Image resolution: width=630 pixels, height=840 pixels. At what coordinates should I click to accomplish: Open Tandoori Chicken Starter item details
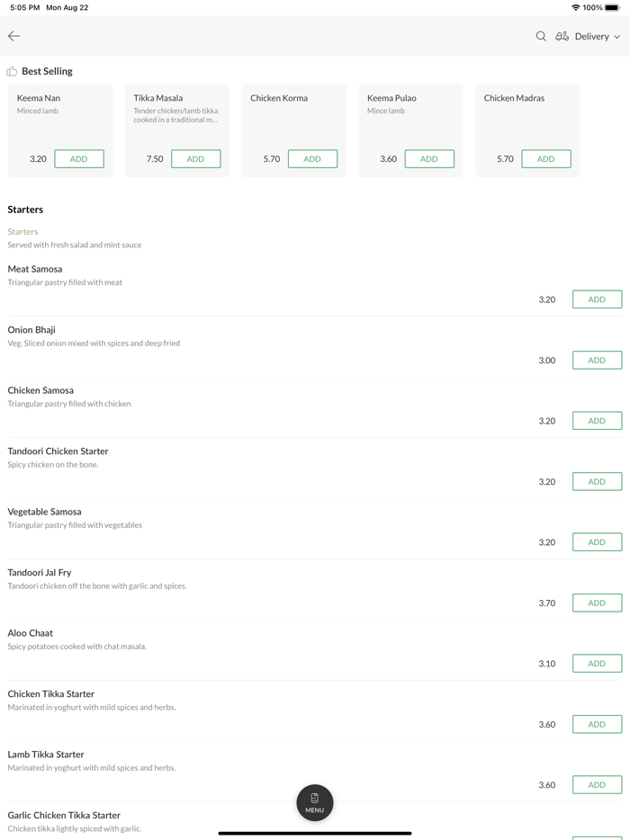58,451
